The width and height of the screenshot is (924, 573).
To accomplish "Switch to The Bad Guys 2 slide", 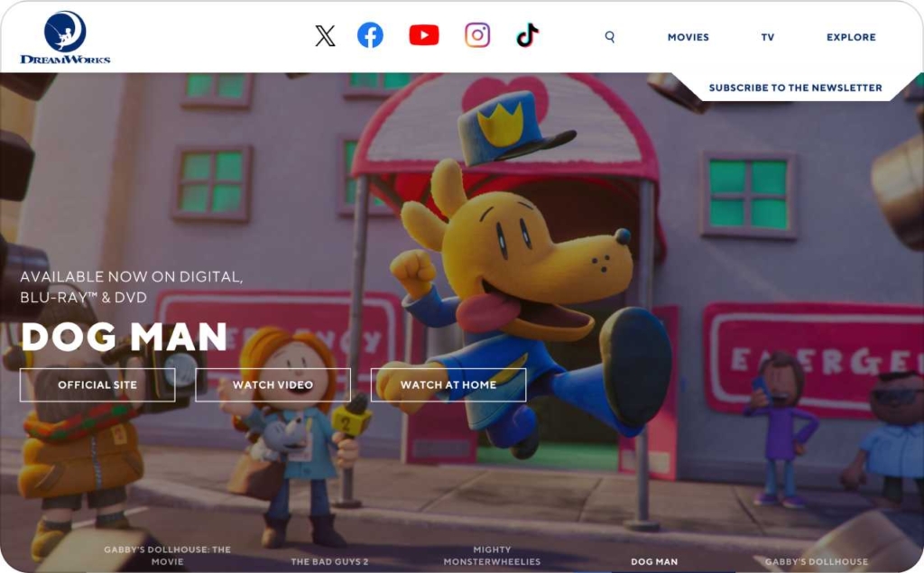I will [x=329, y=561].
